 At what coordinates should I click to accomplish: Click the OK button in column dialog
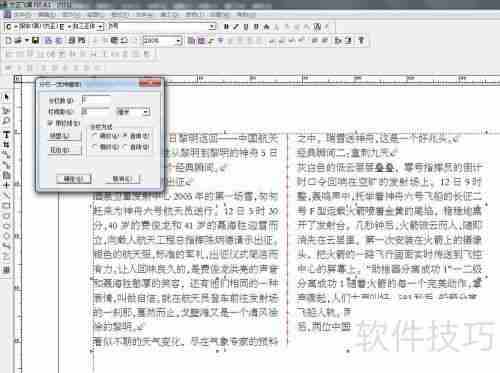click(73, 179)
